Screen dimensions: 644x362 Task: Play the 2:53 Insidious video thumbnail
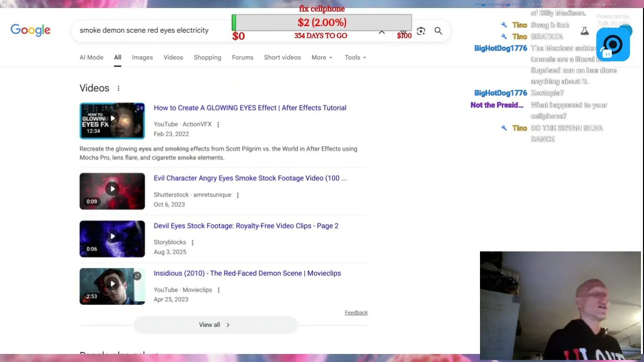[x=112, y=286]
